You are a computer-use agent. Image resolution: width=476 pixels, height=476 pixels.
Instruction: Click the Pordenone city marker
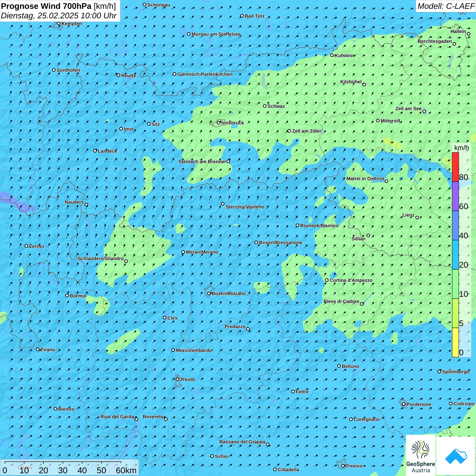(404, 404)
